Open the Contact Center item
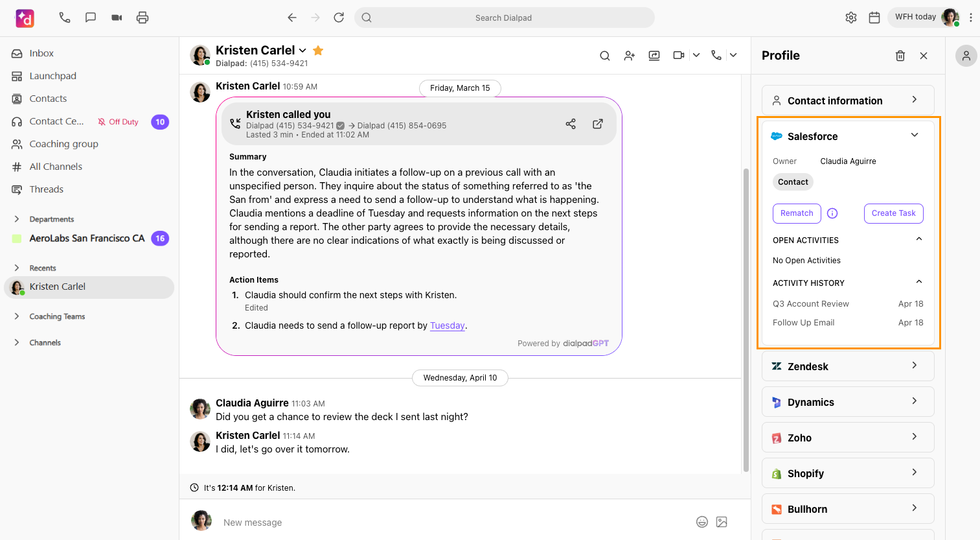Image resolution: width=980 pixels, height=540 pixels. coord(56,121)
